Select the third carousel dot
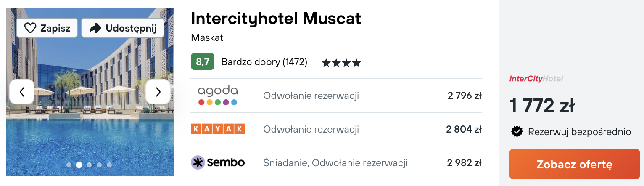644x186 pixels. (x=89, y=165)
